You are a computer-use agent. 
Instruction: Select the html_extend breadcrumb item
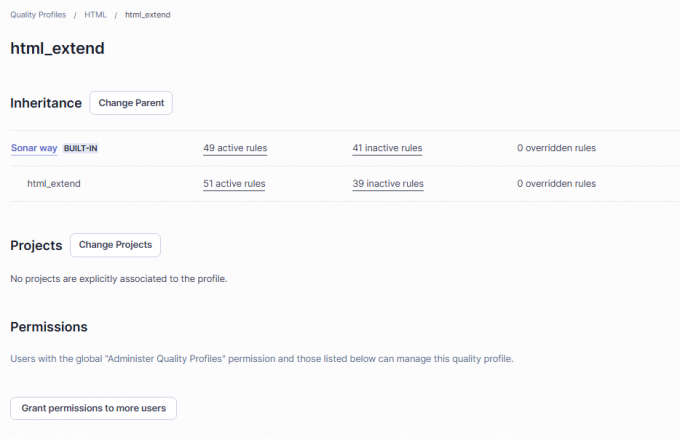point(148,15)
